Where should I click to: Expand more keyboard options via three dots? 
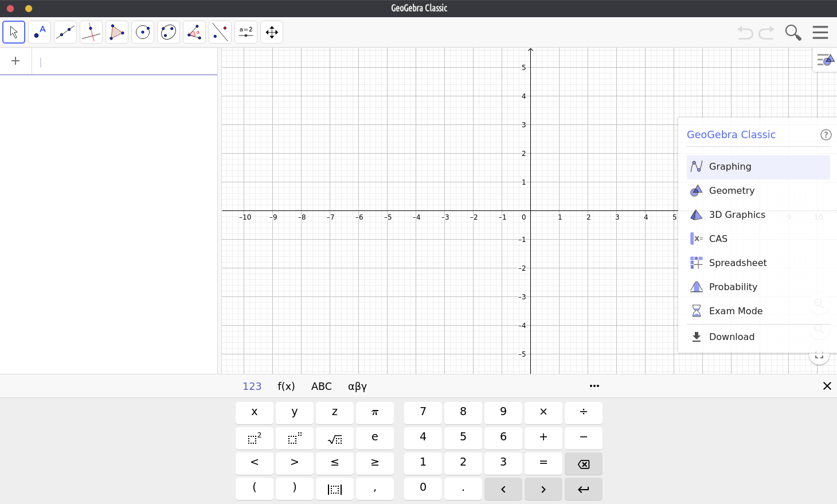click(594, 386)
